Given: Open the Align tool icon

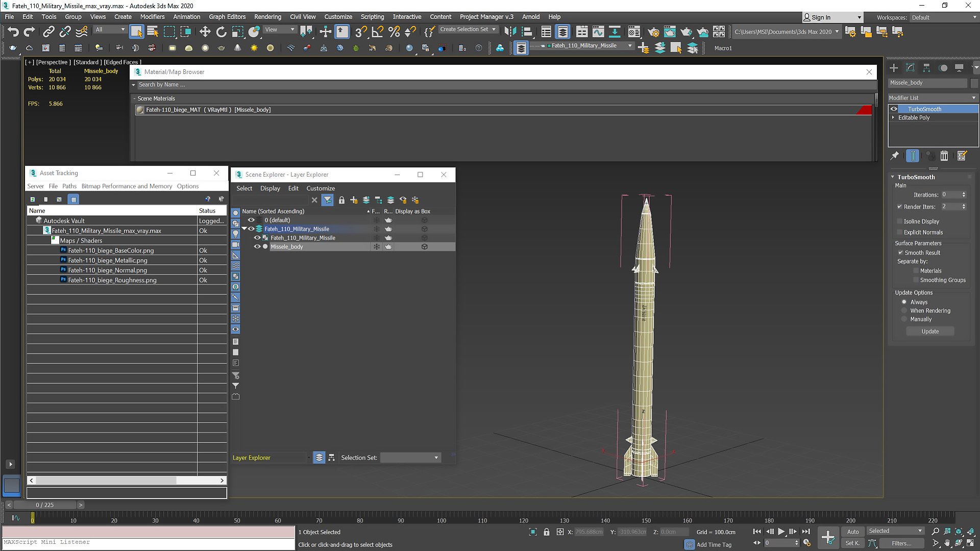Looking at the screenshot, I should point(527,32).
